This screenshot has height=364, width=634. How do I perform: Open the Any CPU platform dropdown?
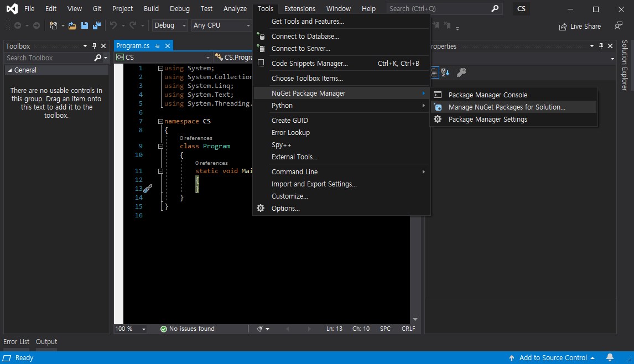pos(221,25)
